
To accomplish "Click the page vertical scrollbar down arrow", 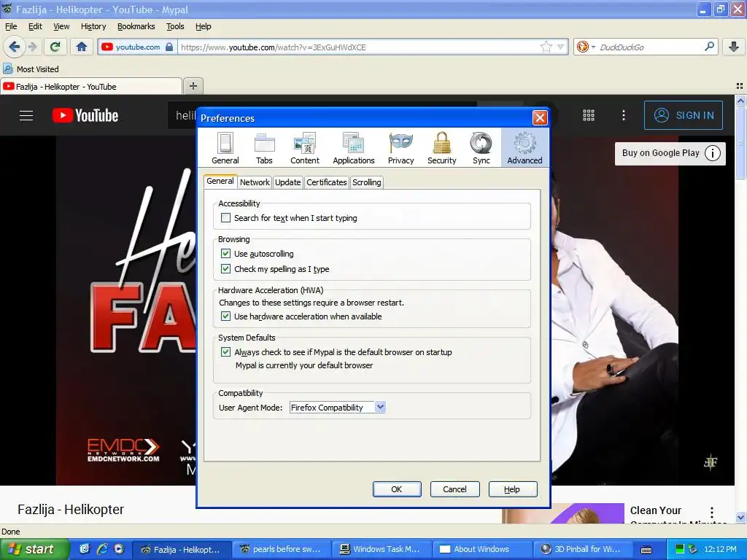I will (x=740, y=517).
